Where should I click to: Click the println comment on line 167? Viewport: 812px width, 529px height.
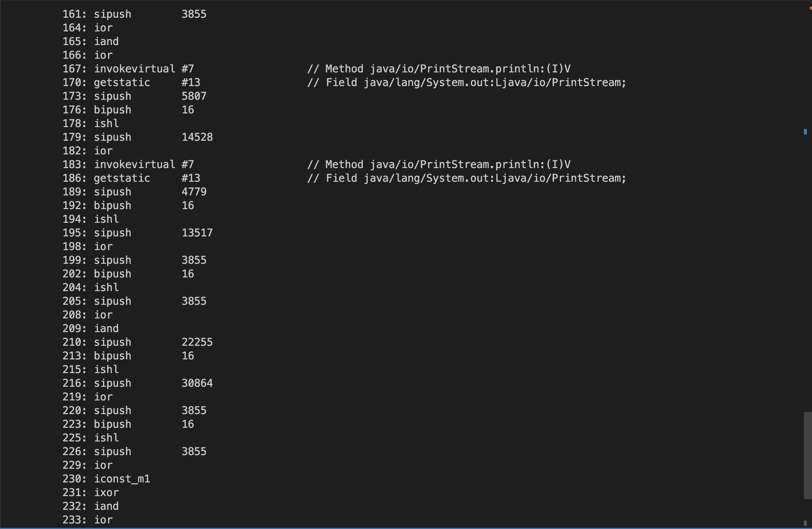[x=438, y=69]
